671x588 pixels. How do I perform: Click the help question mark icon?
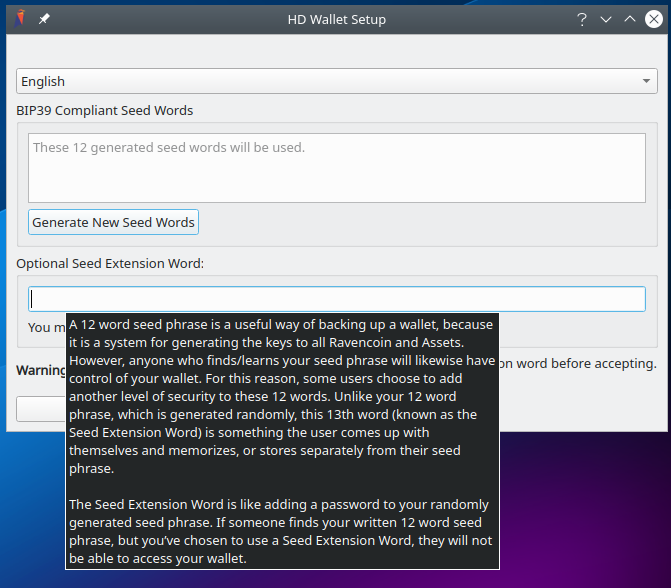pyautogui.click(x=582, y=19)
